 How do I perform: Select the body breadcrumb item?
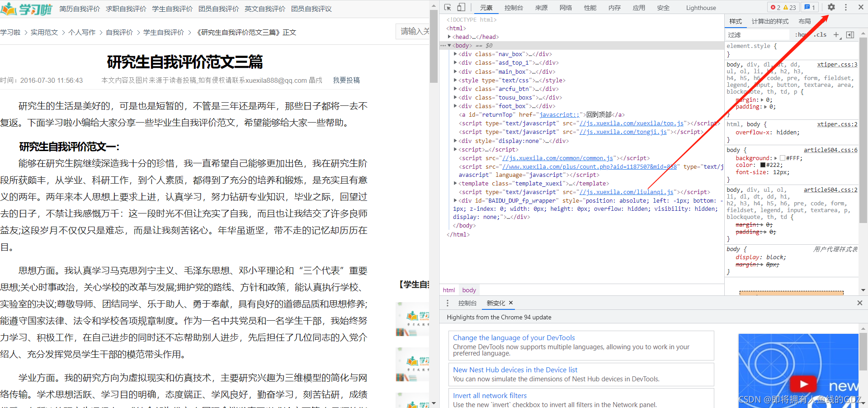(x=469, y=290)
